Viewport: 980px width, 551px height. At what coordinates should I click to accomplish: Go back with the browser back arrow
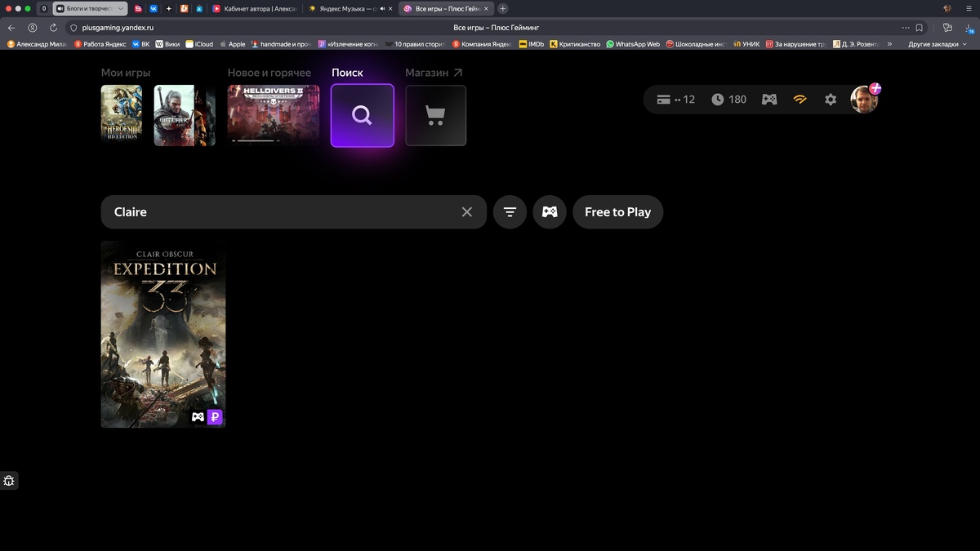point(11,27)
